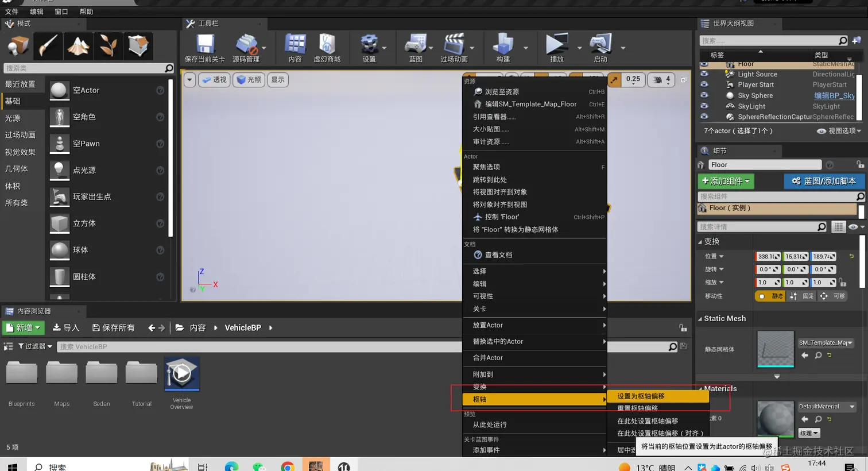868x471 pixels.
Task: Collapse the Static Mesh section
Action: (700, 319)
